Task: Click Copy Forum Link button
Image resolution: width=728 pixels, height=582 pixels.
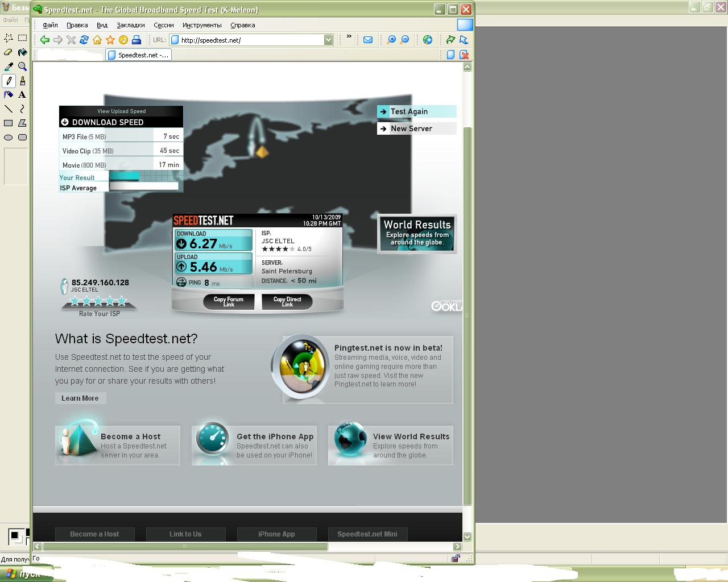Action: tap(229, 302)
